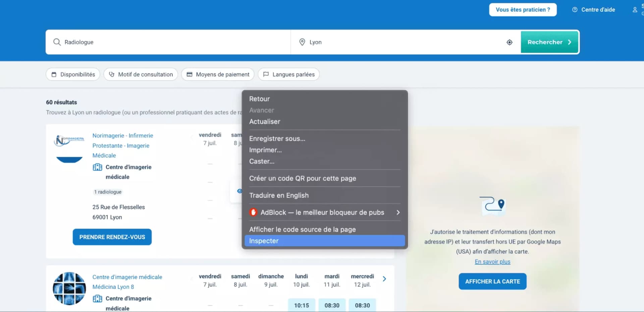The image size is (644, 312).
Task: Click the speech bubble icon on Langues parlées
Action: [266, 74]
